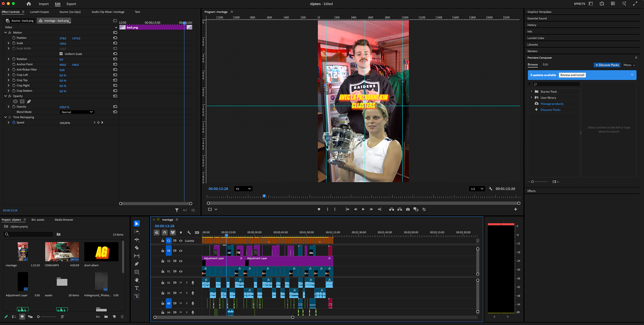Toggle Snap in Timeline magnet icon

tap(165, 233)
